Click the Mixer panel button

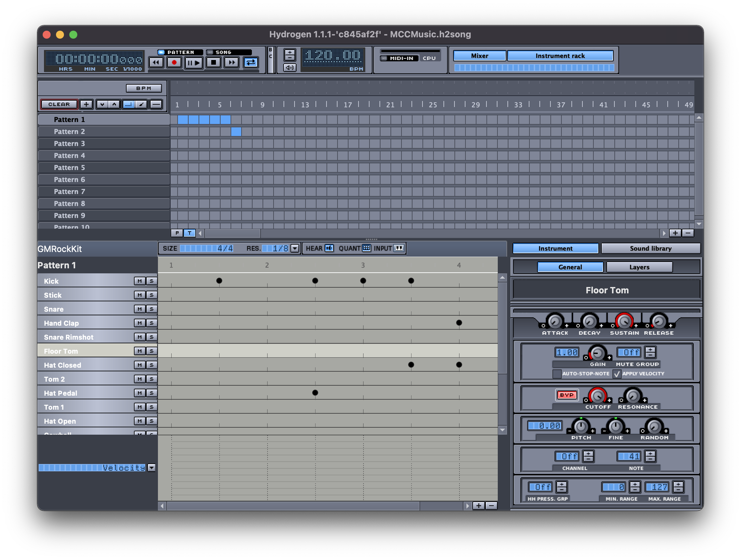pyautogui.click(x=479, y=55)
